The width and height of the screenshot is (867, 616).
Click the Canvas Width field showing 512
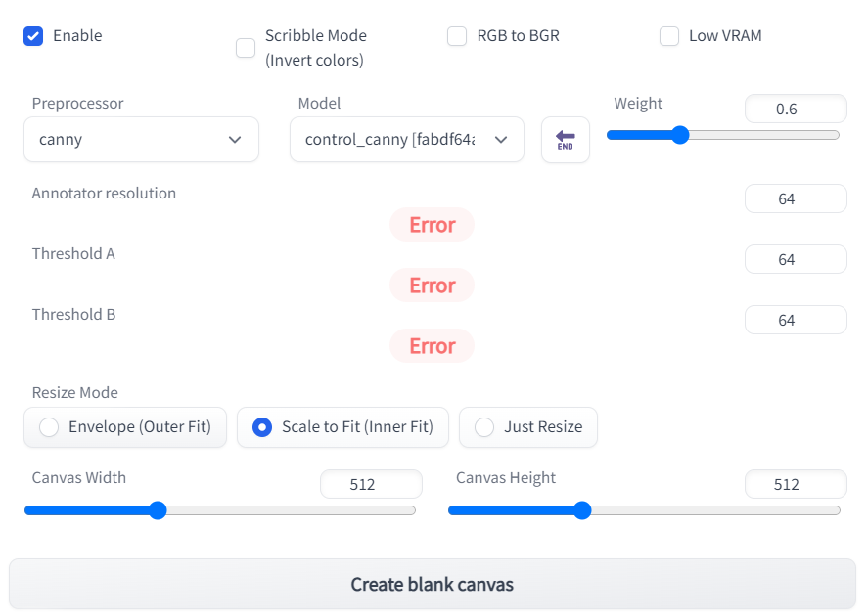point(371,484)
